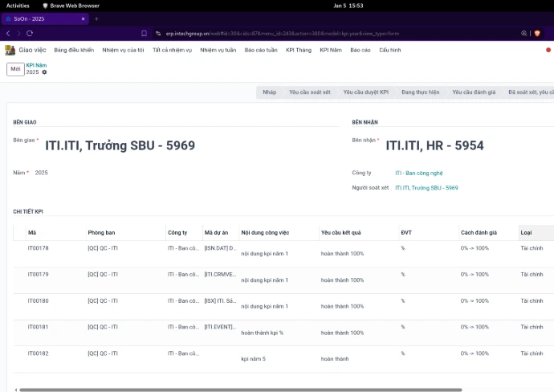Open the zoom magnifier icon in address bar
Viewport: 554px width, 392px height.
tap(524, 34)
